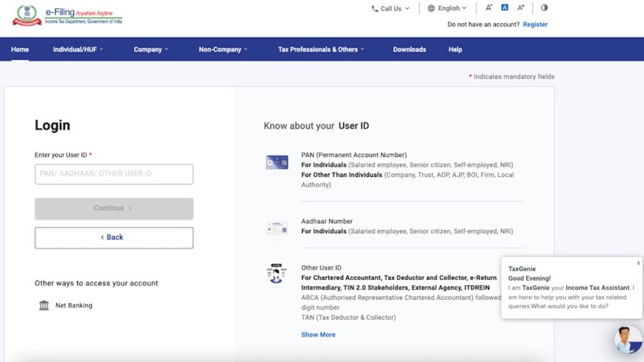Switch to the Downloads tab

click(409, 49)
